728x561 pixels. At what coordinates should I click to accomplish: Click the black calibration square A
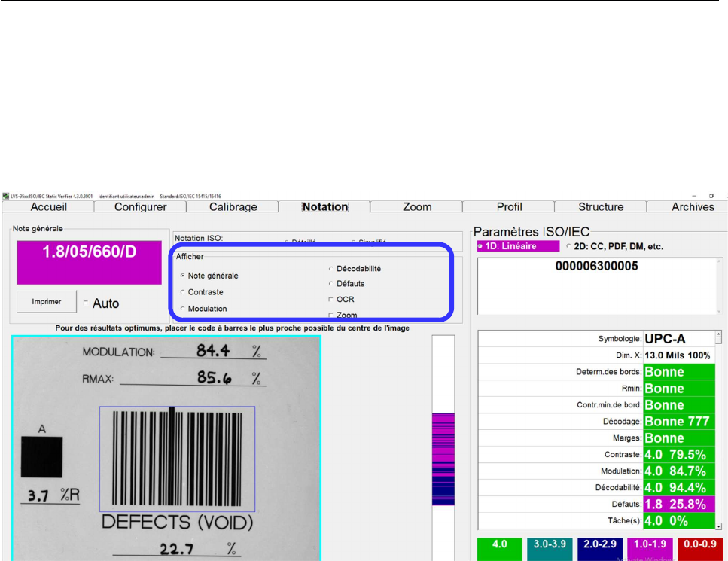click(x=41, y=457)
